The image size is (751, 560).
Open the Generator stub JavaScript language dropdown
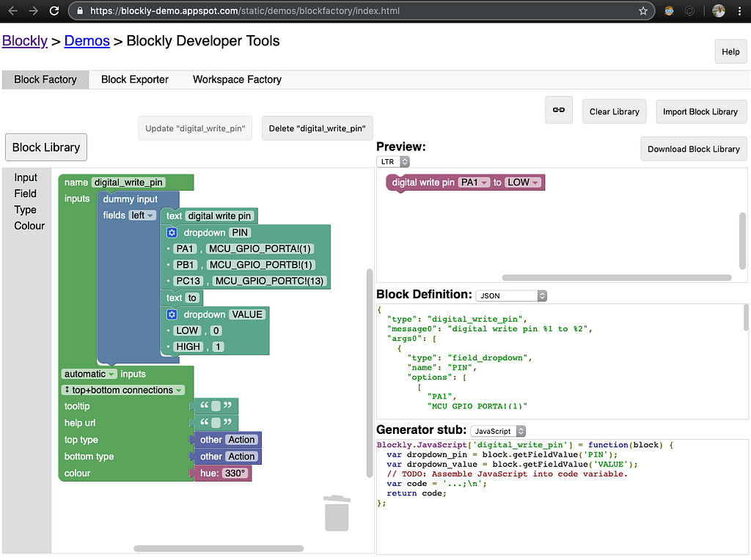point(498,431)
